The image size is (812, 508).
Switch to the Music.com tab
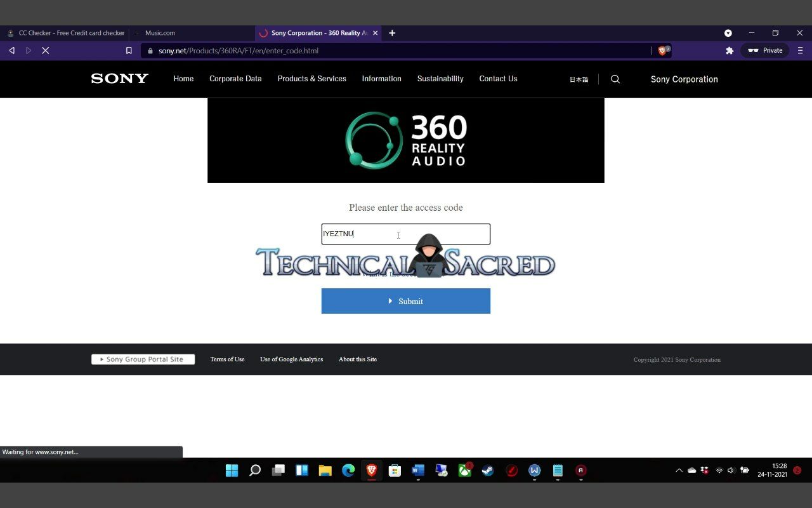coord(192,33)
